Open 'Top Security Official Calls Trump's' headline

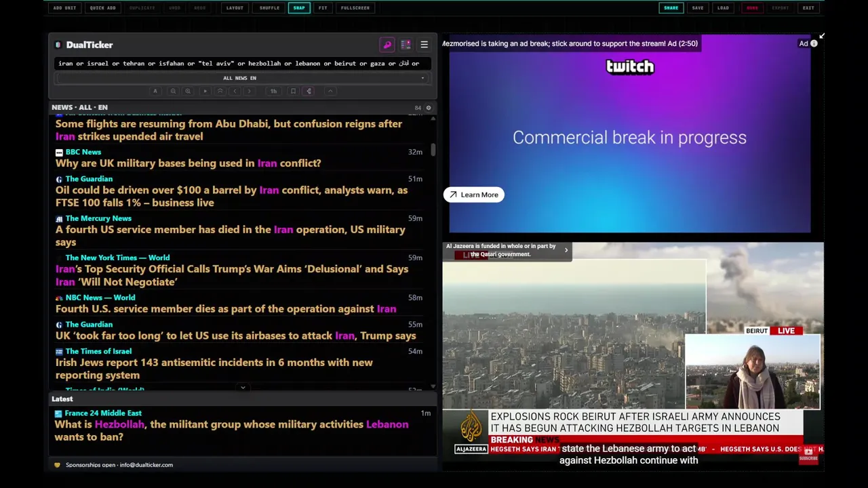coord(231,275)
